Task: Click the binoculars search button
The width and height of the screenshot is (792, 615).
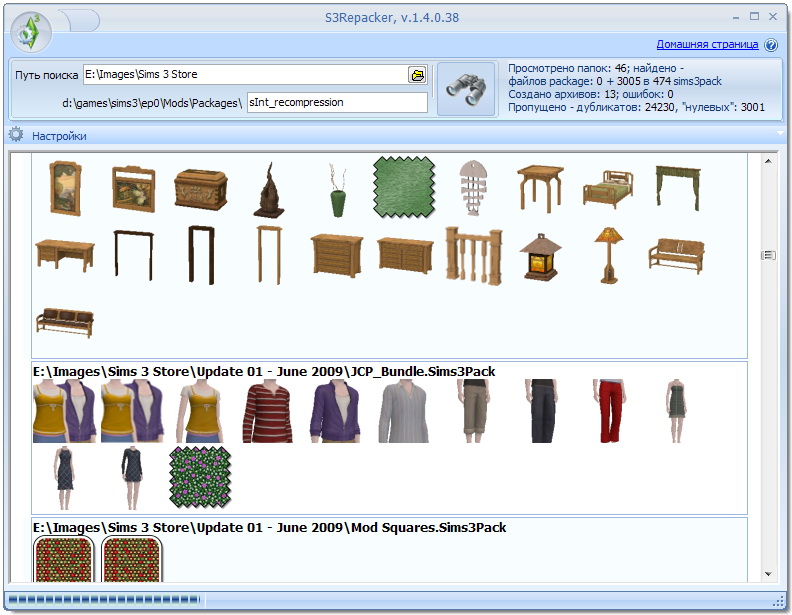Action: click(x=465, y=88)
